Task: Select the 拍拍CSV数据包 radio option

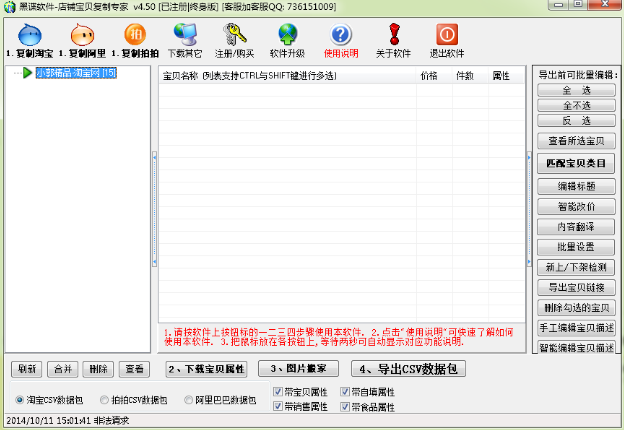Action: [105, 400]
